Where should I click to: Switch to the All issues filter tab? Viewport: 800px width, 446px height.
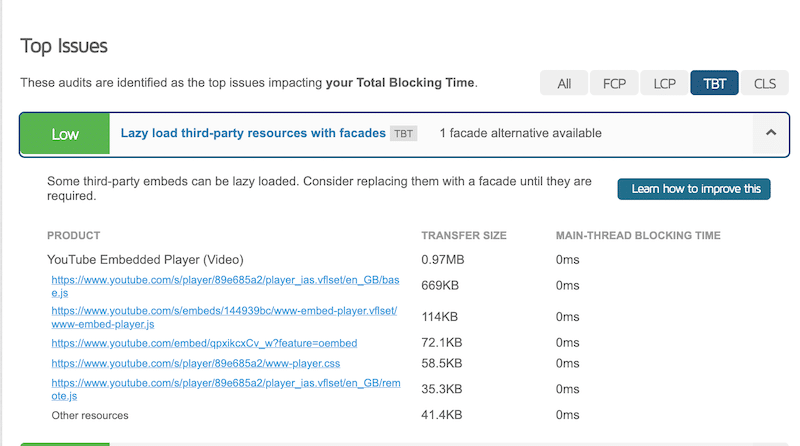click(564, 83)
